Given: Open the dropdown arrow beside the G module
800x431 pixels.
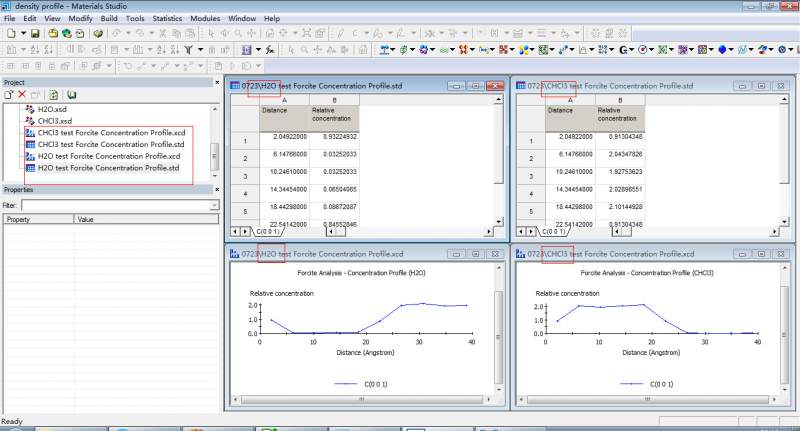Looking at the screenshot, I should (x=632, y=50).
